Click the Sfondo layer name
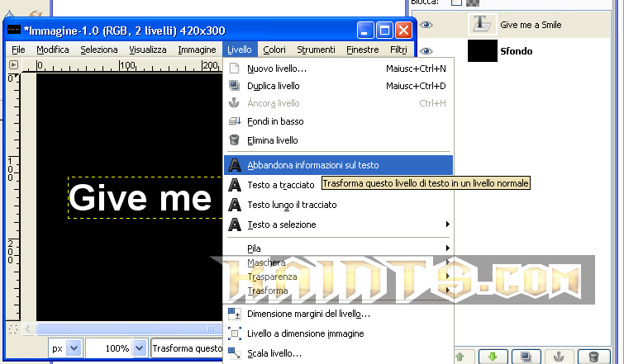Screen dimensions: 624x364 coord(517,51)
